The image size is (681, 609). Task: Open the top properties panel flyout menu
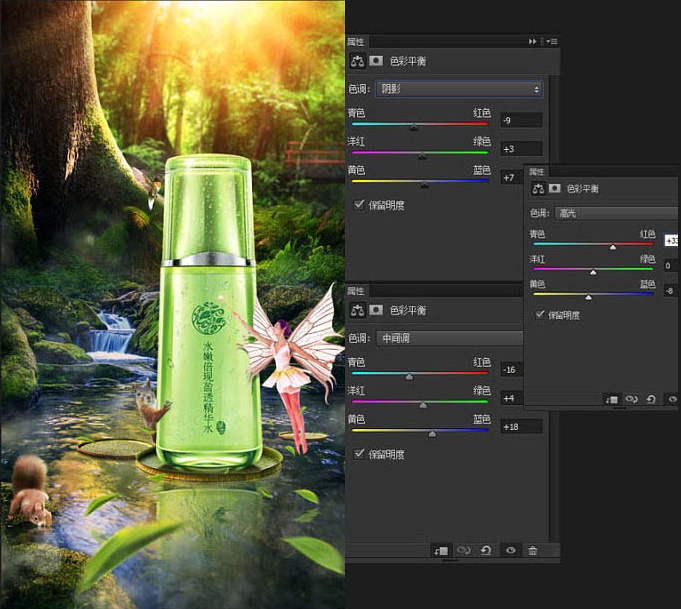551,41
